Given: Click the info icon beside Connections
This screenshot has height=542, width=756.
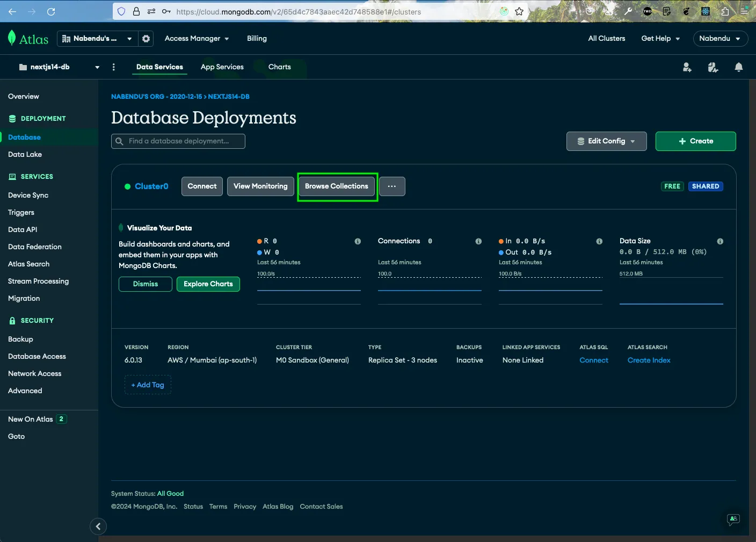Looking at the screenshot, I should tap(478, 241).
